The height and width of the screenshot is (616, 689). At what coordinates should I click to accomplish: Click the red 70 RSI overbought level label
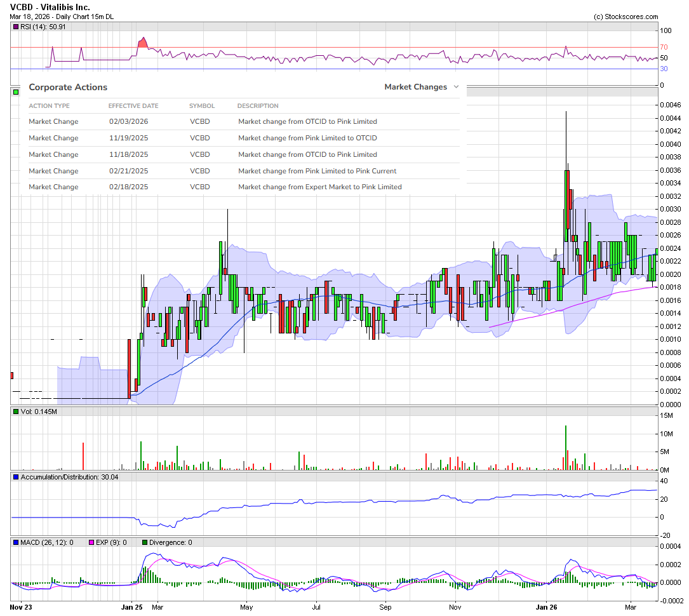(x=664, y=47)
